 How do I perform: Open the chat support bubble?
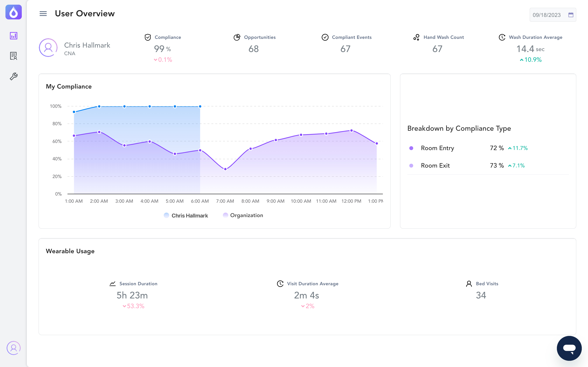click(569, 348)
